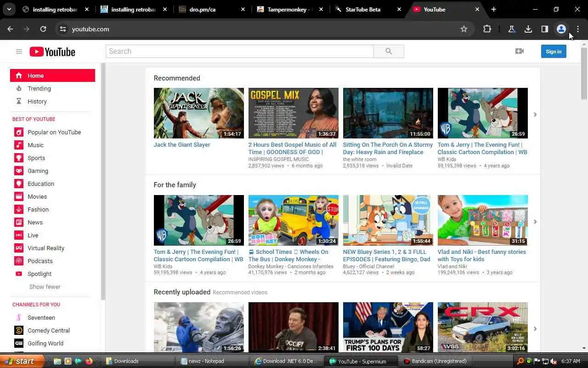Image resolution: width=588 pixels, height=368 pixels.
Task: Close the active YouTube tab
Action: point(477,9)
